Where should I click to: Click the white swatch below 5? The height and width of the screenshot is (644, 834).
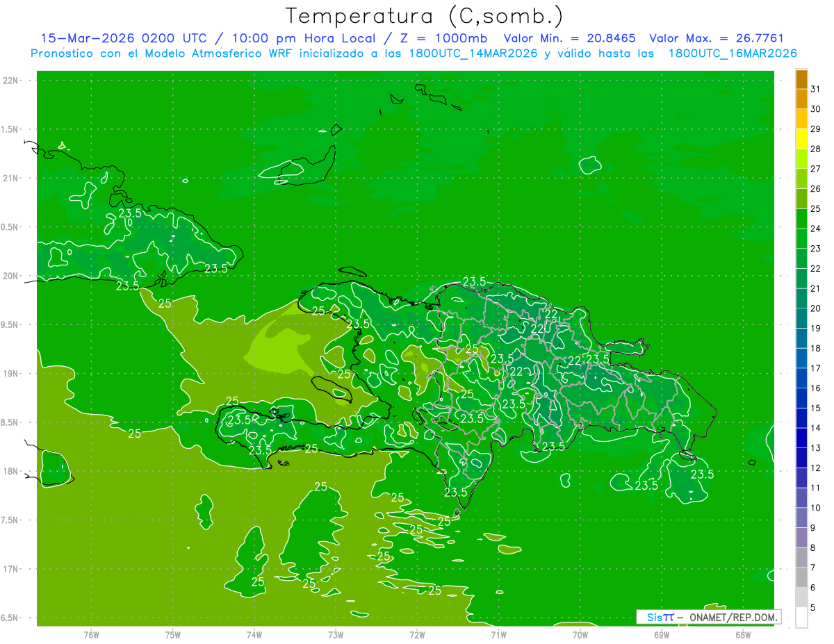coord(801,618)
